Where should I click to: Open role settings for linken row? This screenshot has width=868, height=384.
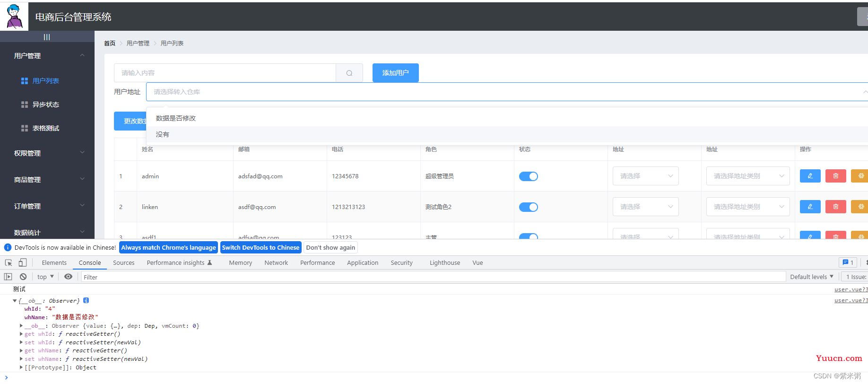pos(860,207)
